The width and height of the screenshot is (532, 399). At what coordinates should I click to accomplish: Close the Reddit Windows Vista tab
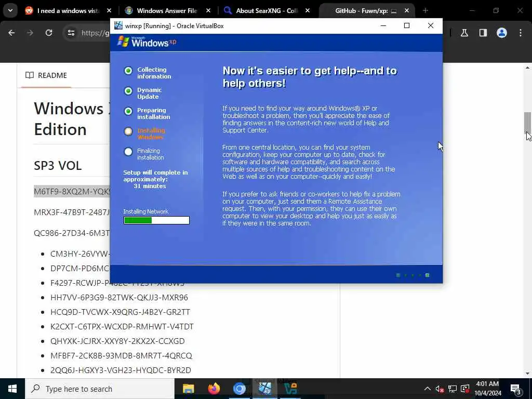click(x=109, y=11)
